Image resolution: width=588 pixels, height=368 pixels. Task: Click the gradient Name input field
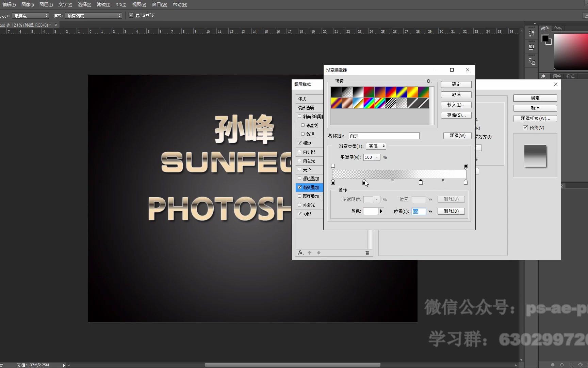[x=384, y=136]
